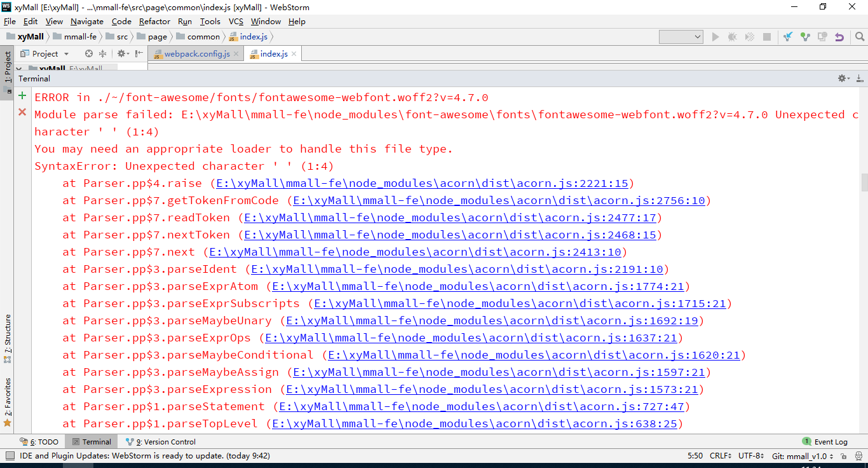Open the Project view dropdown
This screenshot has width=868, height=468.
coord(44,53)
